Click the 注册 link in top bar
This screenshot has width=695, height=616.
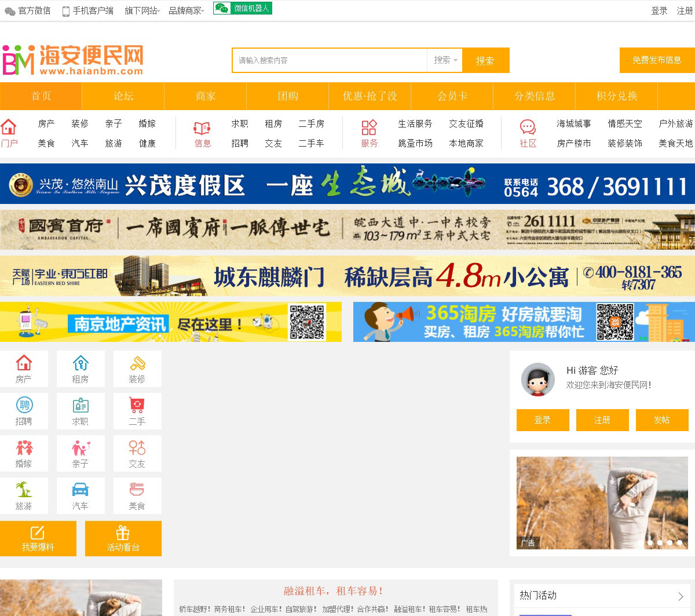click(x=685, y=11)
